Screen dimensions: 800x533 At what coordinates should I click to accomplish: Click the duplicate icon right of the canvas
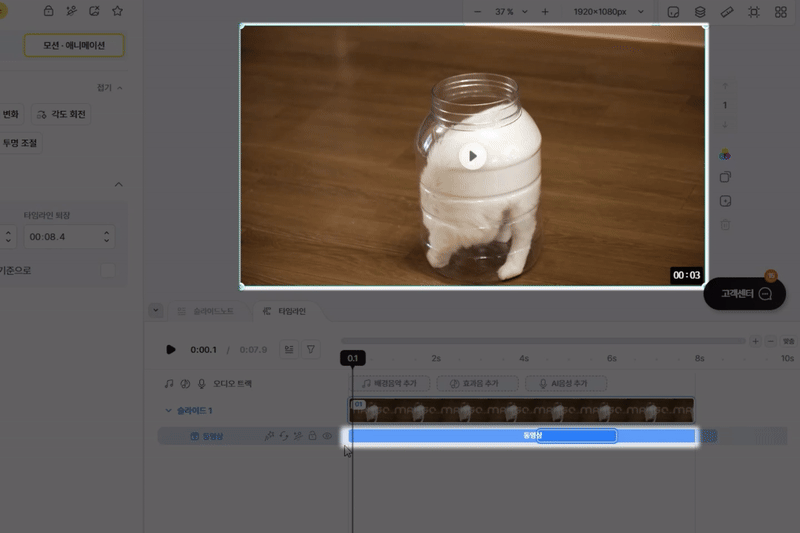pos(725,177)
